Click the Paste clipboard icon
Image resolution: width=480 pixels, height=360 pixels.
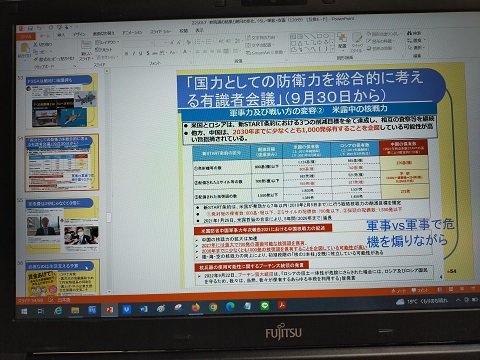(24, 47)
